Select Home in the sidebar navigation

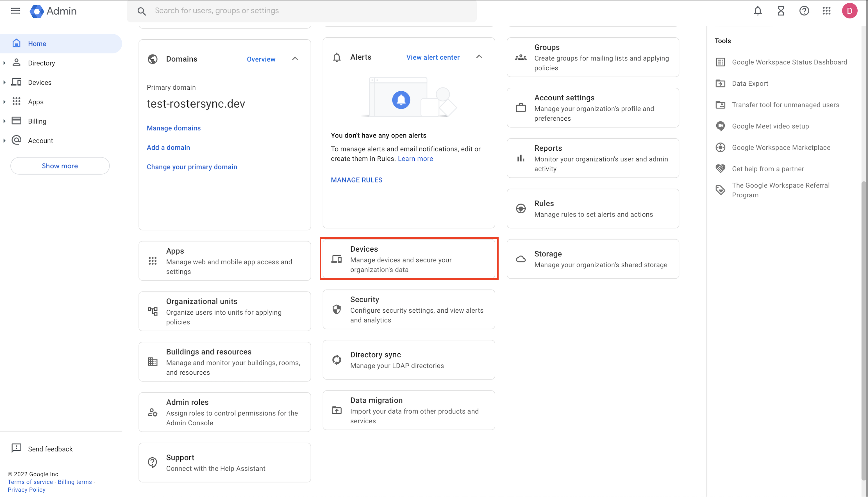coord(37,43)
